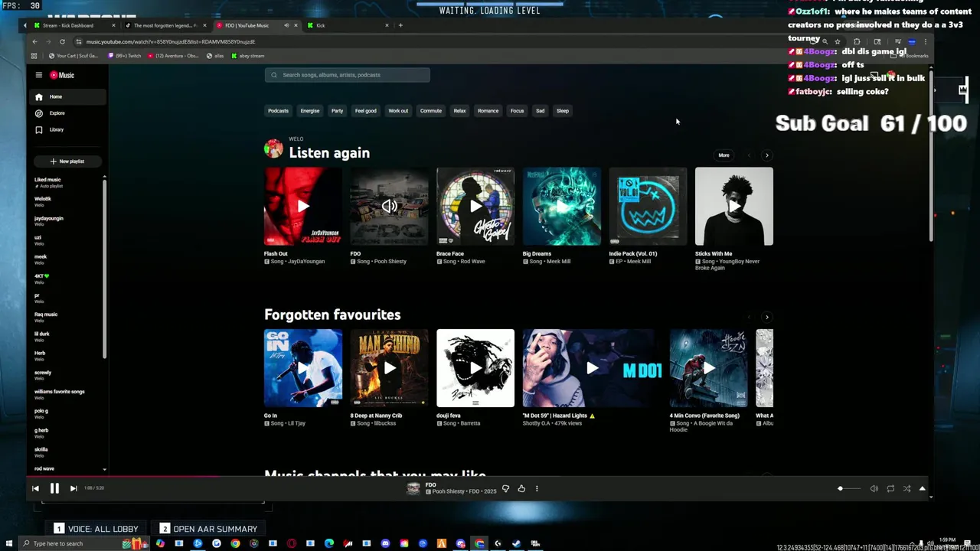This screenshot has width=980, height=551.
Task: Play Go In by Lil Tjay
Action: coord(303,368)
